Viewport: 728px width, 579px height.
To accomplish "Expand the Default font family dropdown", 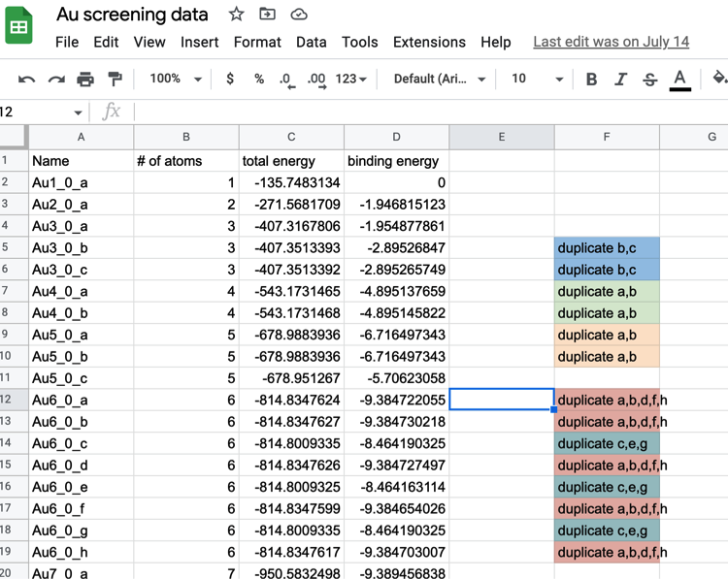I will click(x=439, y=79).
